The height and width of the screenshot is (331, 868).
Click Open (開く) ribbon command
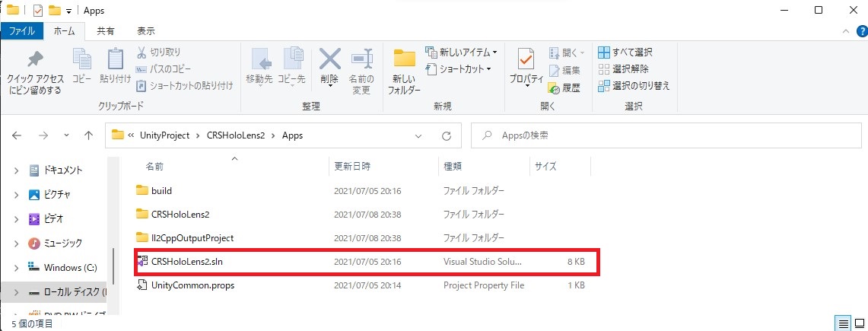(x=567, y=53)
